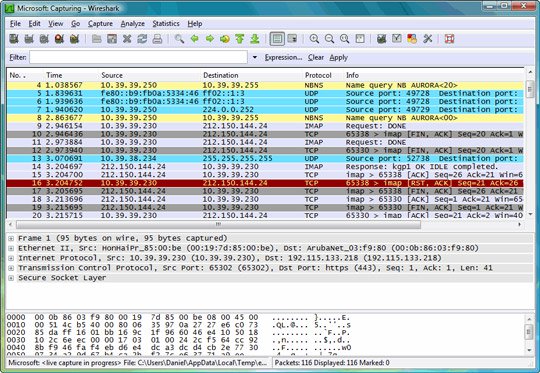Open the Edit menu
540x373 pixels.
(x=34, y=24)
